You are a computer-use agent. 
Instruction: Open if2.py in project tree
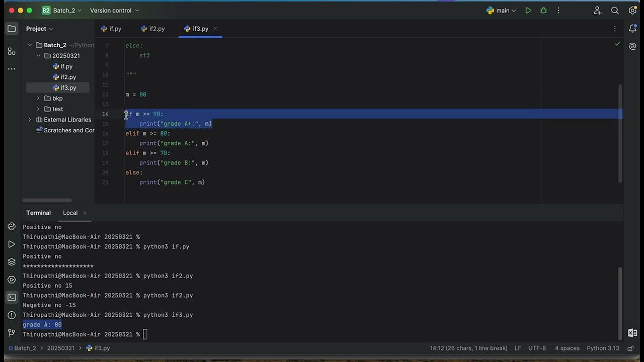click(64, 77)
